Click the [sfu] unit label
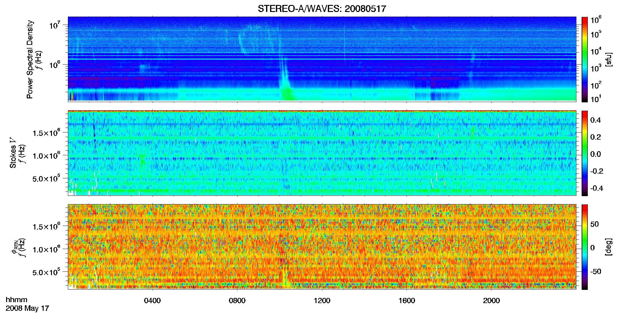This screenshot has height=332, width=644. coord(609,59)
